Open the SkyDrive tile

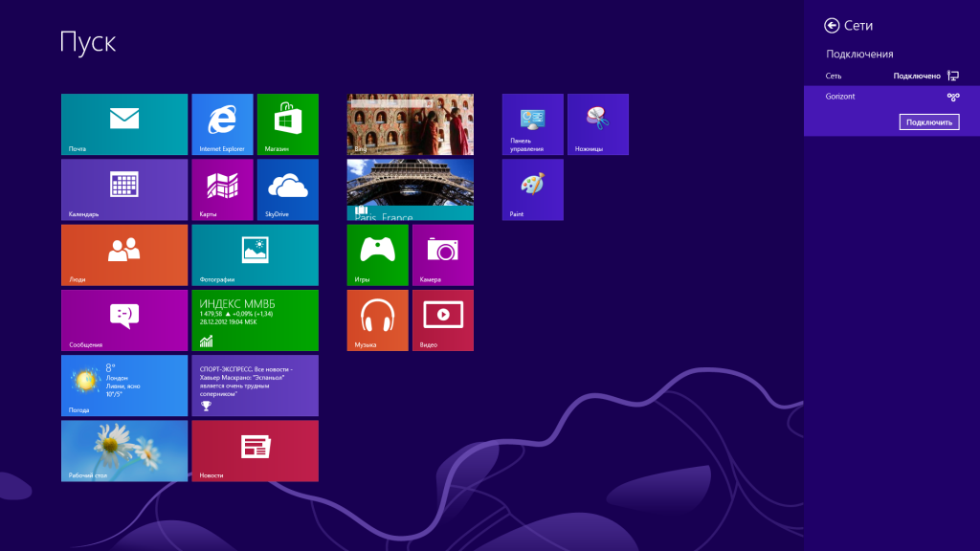coord(287,189)
